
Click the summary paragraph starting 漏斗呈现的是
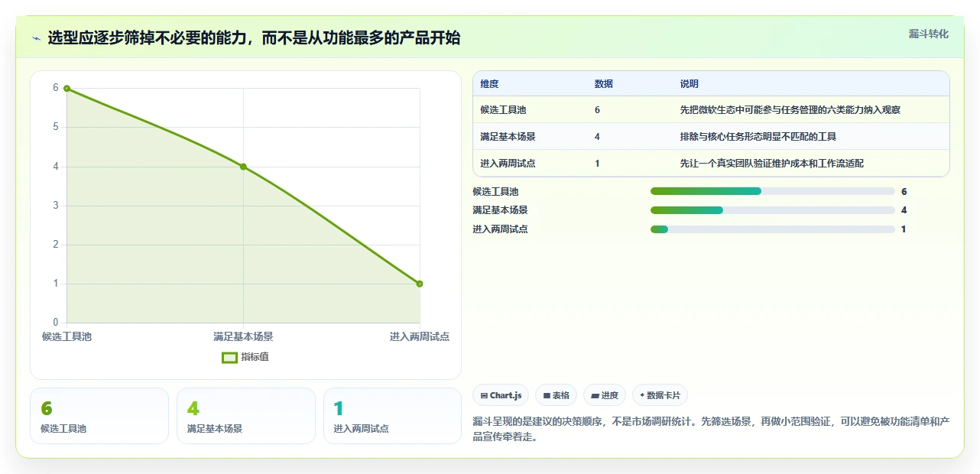[711, 430]
